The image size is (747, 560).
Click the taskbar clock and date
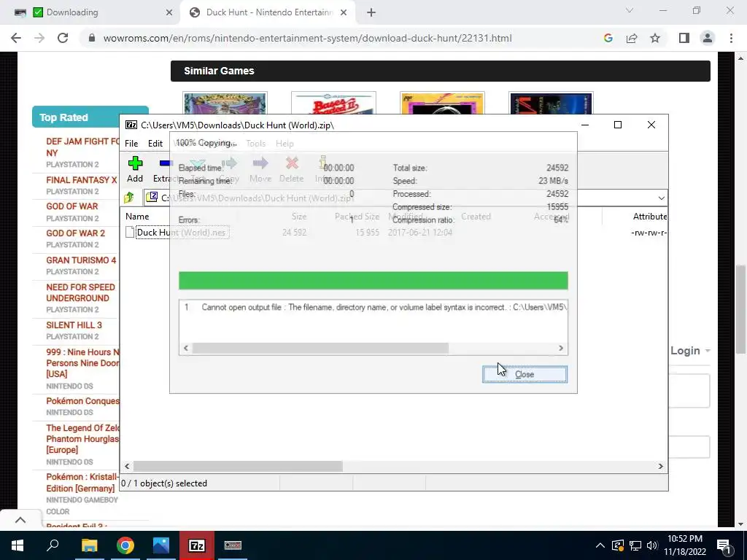point(685,545)
